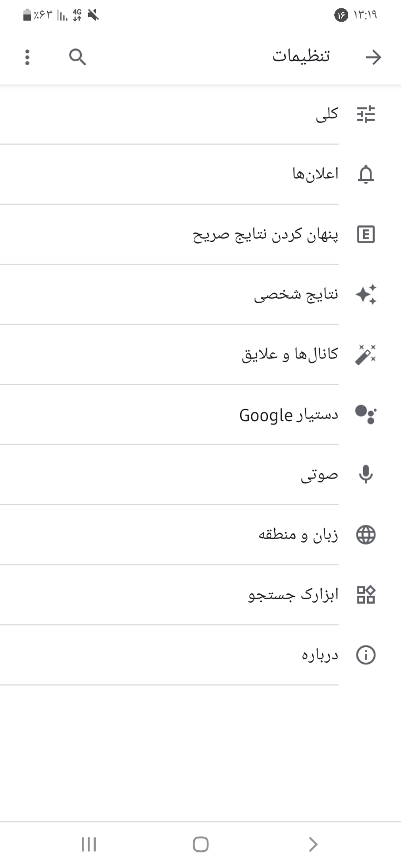Select the زبان و منطقه entry

[298, 535]
